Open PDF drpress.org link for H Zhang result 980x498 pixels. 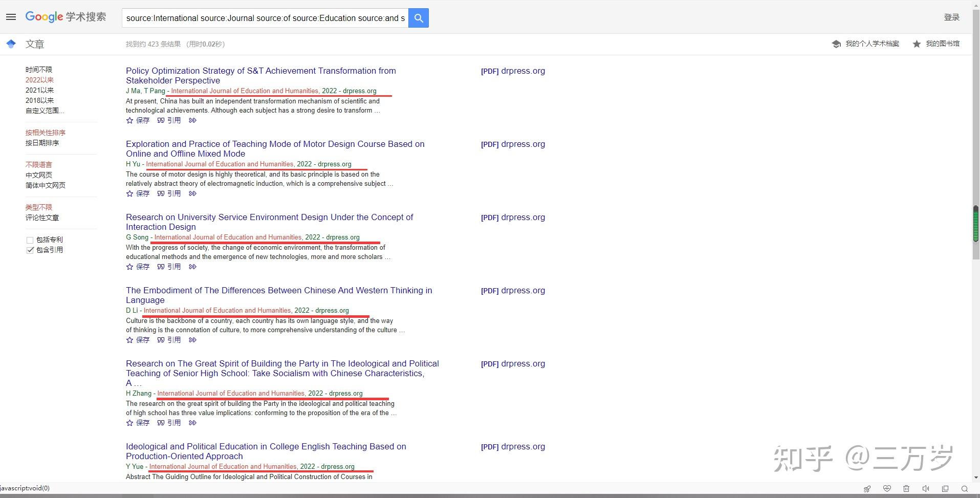pos(513,364)
